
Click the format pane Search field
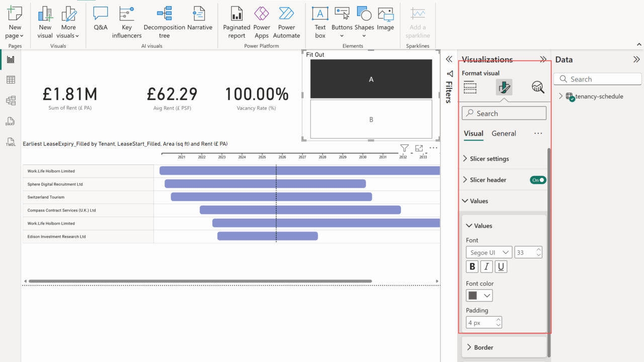coord(504,114)
